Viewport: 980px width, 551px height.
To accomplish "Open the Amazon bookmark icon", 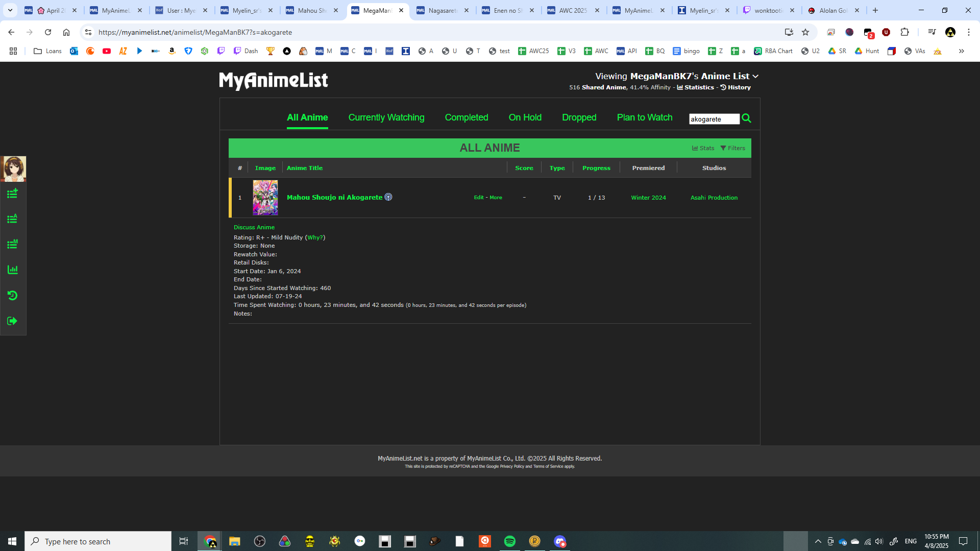I will click(172, 51).
